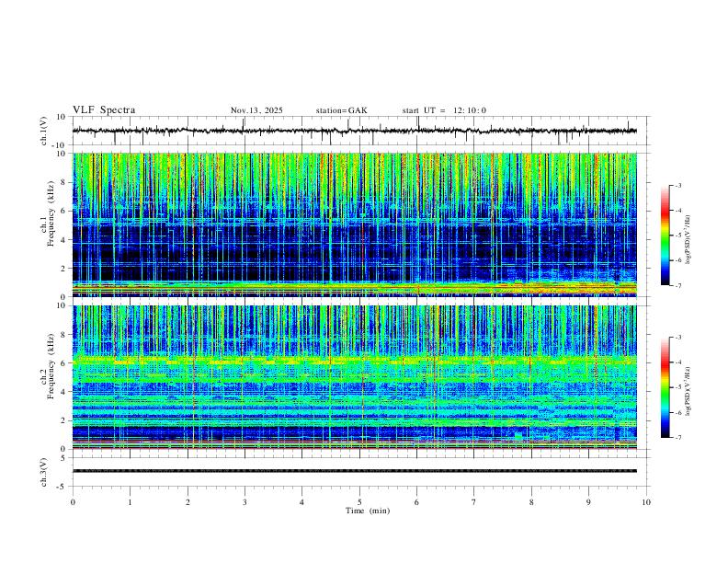This screenshot has width=728, height=563.
Task: Click time axis tick label "1"
Action: 131,502
